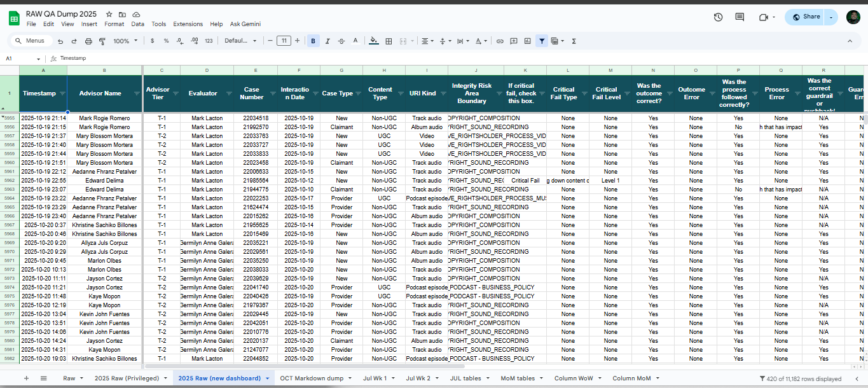The image size is (868, 388).
Task: Click the print icon
Action: click(88, 41)
